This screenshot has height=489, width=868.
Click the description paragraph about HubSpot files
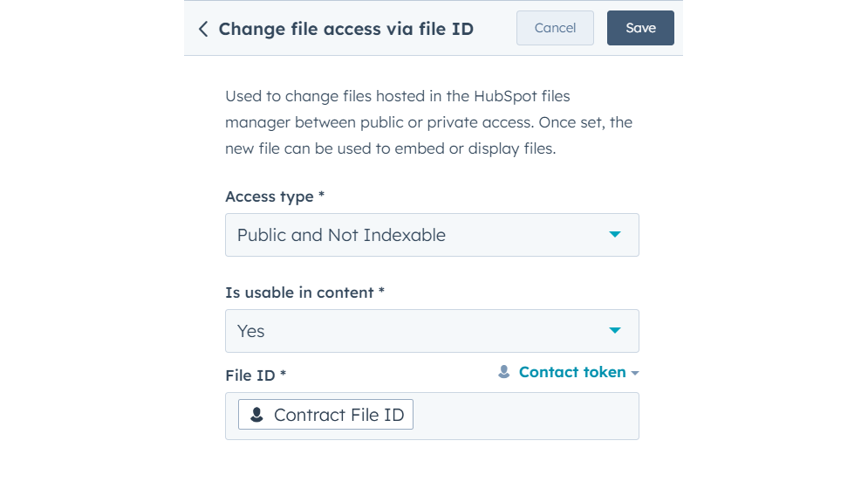tap(428, 122)
